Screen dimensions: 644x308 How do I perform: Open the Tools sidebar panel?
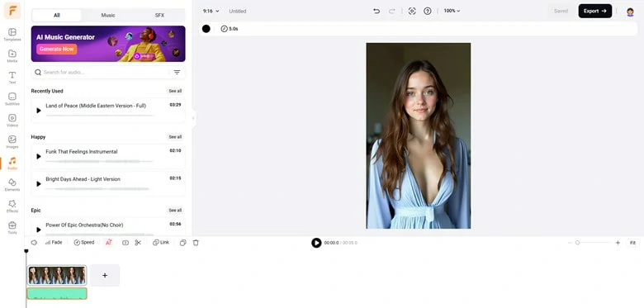[12, 227]
